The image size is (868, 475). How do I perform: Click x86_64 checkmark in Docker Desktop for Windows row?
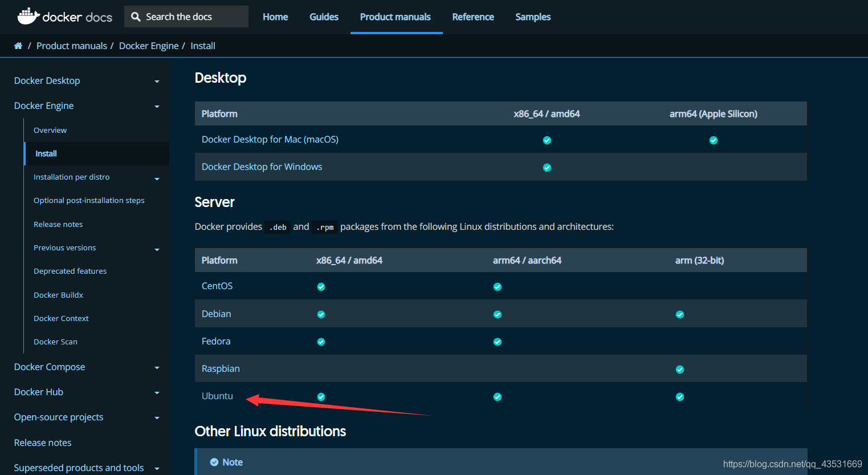click(547, 168)
